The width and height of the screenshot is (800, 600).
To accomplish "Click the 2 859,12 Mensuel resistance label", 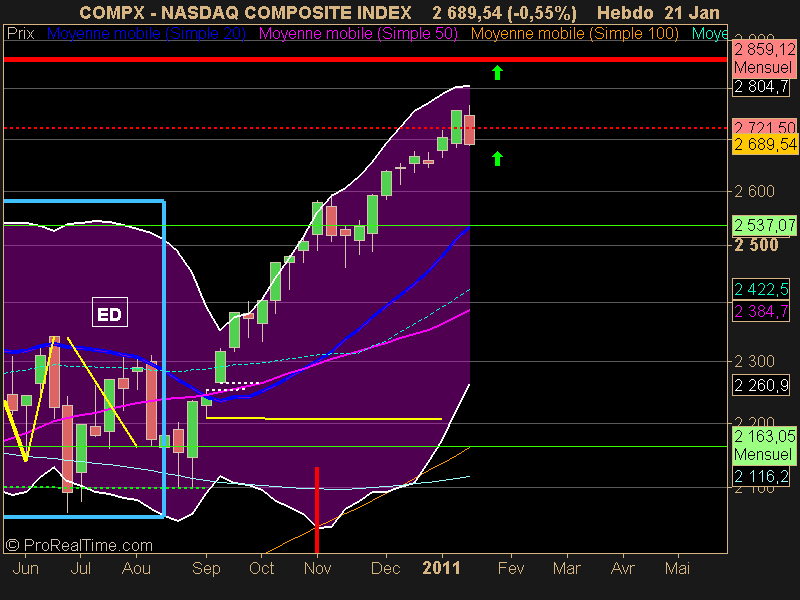I will point(764,59).
